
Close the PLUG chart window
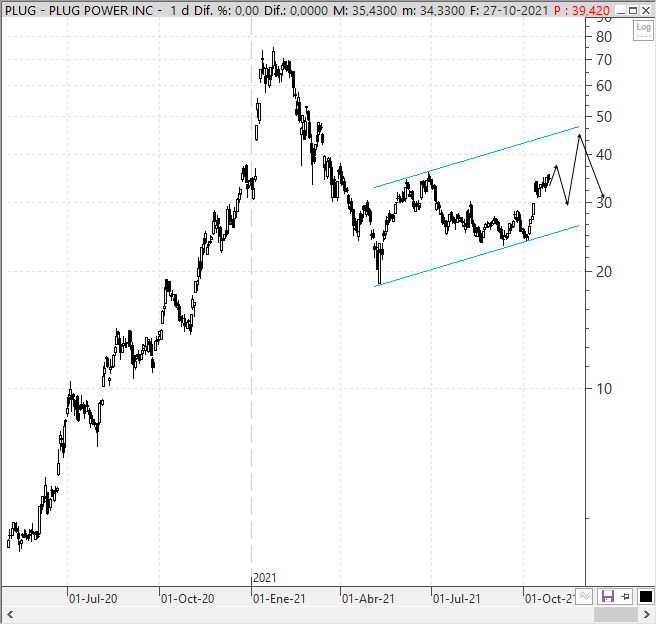(x=646, y=10)
